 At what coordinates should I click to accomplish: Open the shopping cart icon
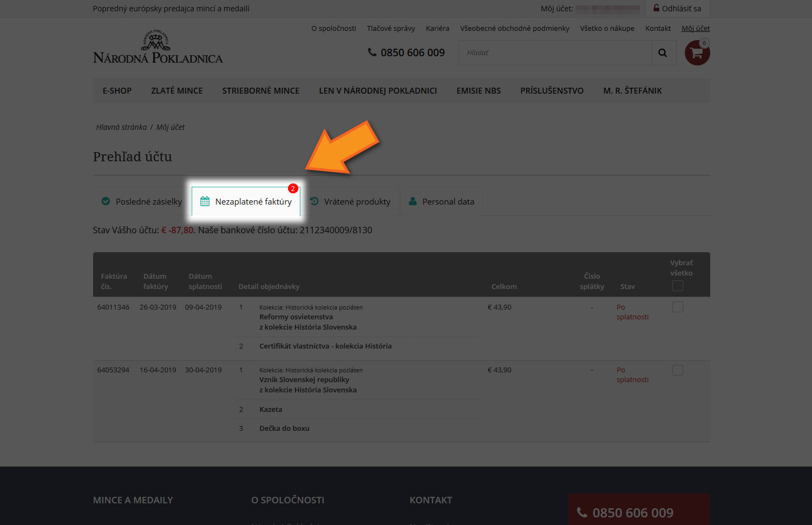[x=697, y=53]
